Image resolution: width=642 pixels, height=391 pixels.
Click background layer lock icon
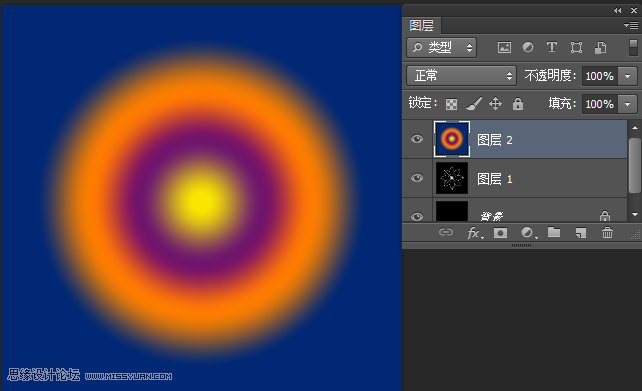pyautogui.click(x=605, y=215)
